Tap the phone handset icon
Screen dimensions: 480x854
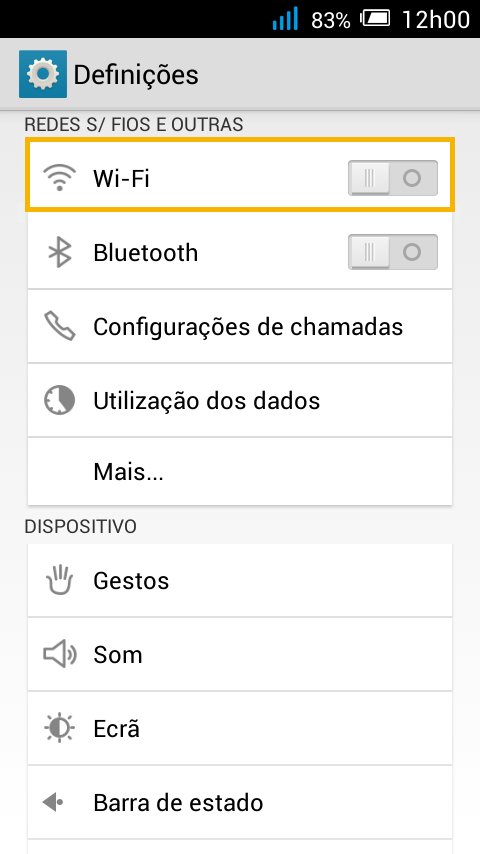pyautogui.click(x=59, y=326)
